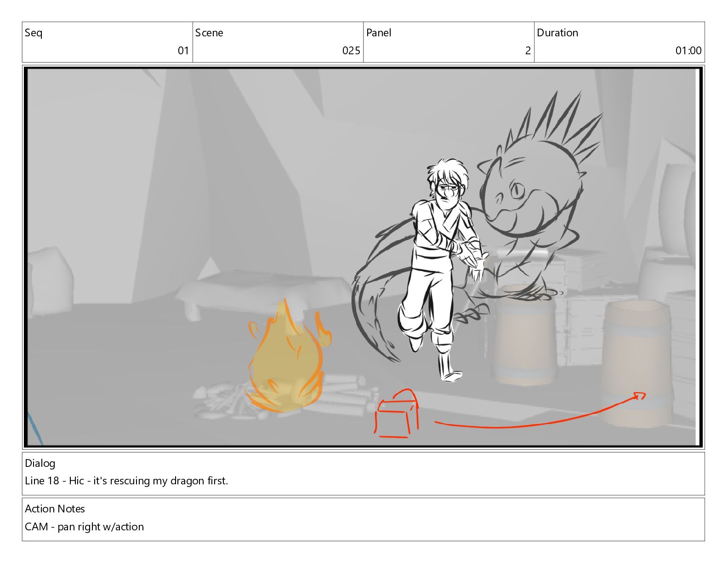Select the CAM pan right note

(84, 527)
